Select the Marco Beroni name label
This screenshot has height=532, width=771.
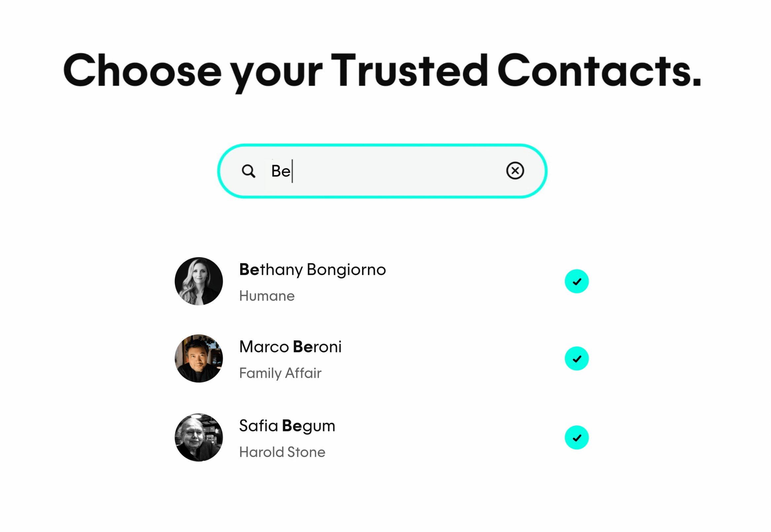pos(290,347)
